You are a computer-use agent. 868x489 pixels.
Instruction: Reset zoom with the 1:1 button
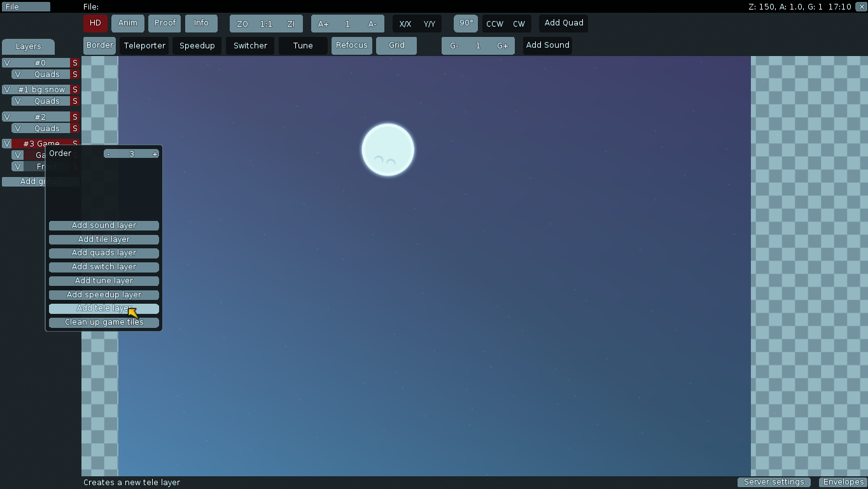pos(266,24)
